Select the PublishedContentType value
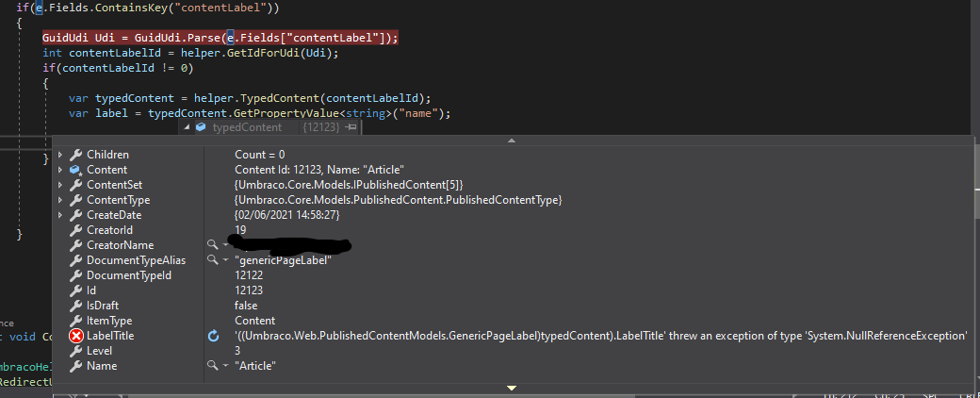This screenshot has height=398, width=980. point(398,200)
